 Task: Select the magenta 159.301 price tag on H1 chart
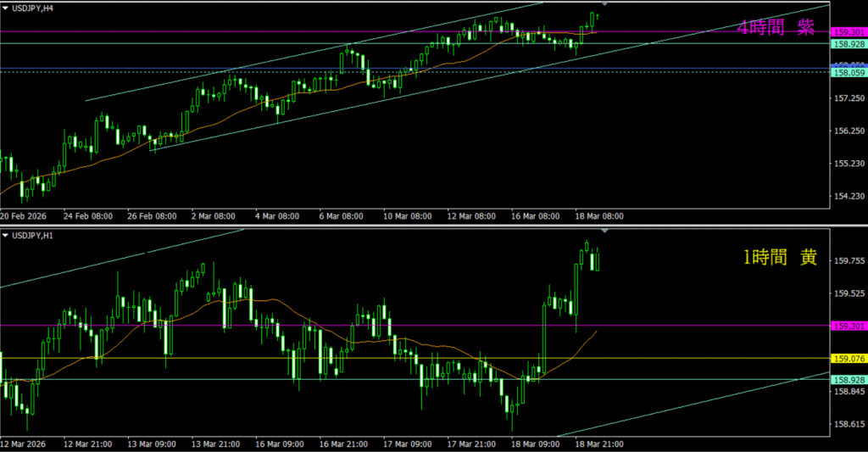[x=849, y=326]
